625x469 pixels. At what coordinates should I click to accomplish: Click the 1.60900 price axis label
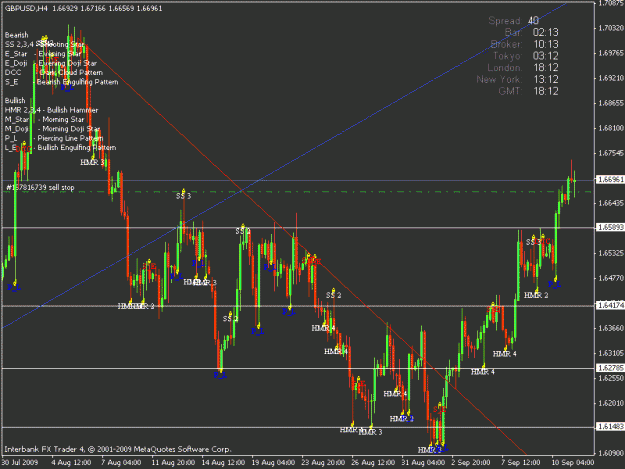(611, 453)
